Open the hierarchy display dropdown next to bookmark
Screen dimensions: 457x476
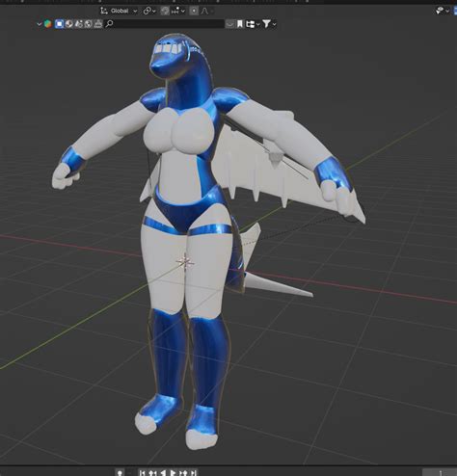click(253, 24)
